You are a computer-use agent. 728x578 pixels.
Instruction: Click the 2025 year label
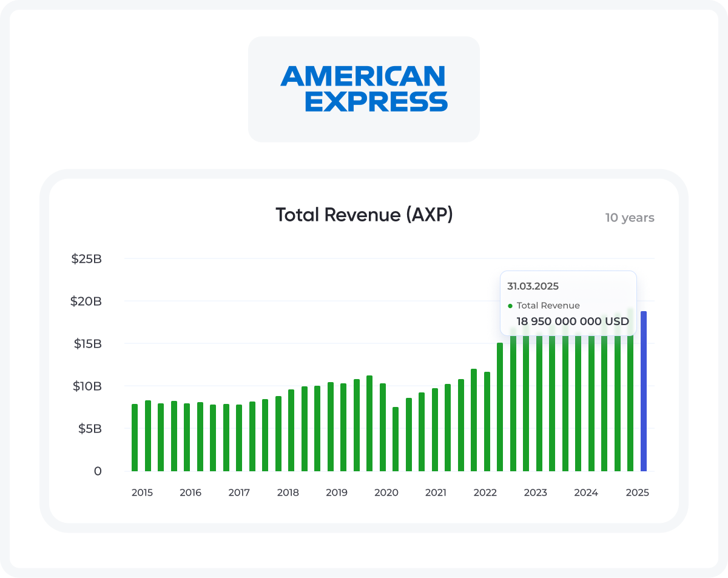638,492
